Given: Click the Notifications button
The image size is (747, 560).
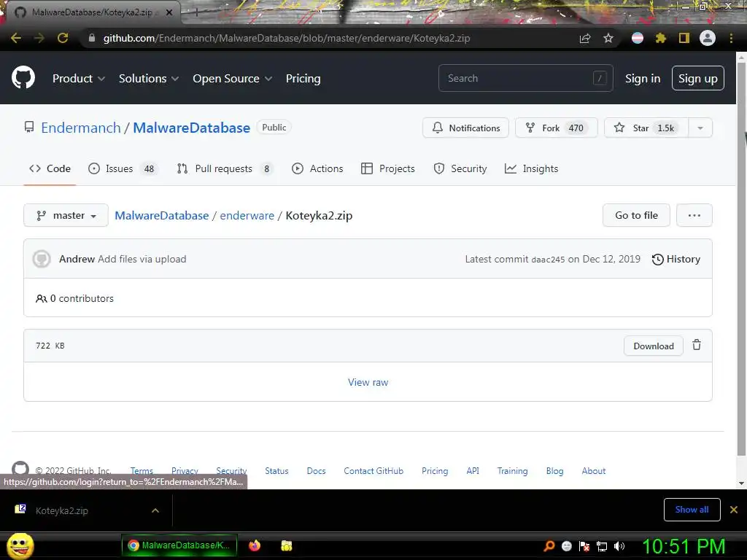Looking at the screenshot, I should coord(466,128).
